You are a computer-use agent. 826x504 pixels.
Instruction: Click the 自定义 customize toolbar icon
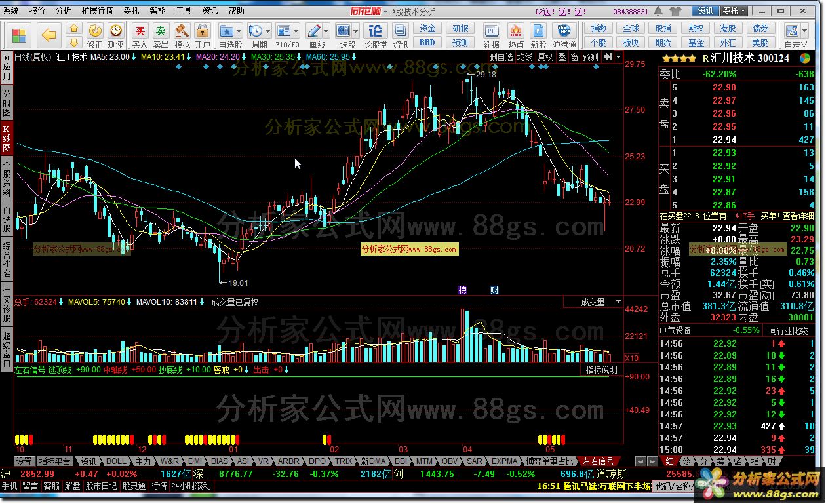coord(792,31)
